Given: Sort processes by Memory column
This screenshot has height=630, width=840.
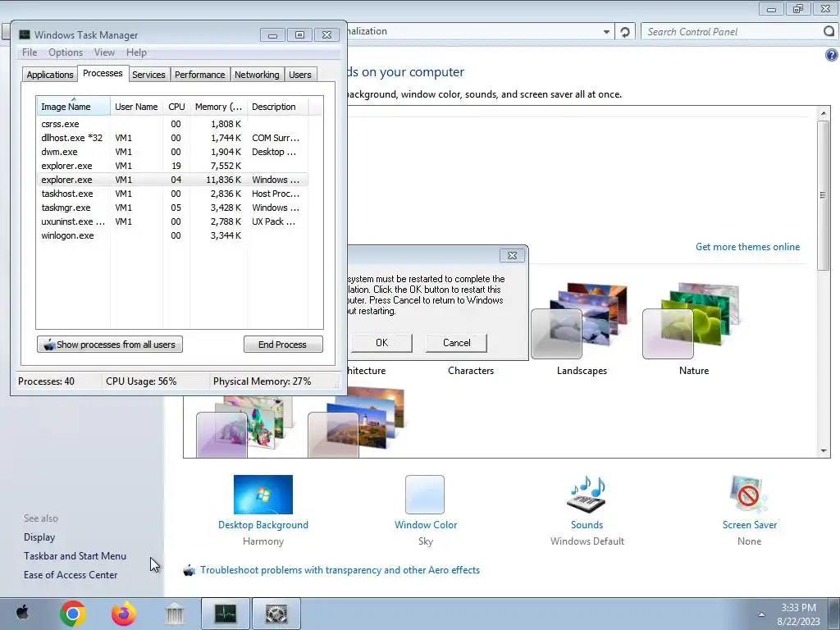Looking at the screenshot, I should [x=218, y=107].
